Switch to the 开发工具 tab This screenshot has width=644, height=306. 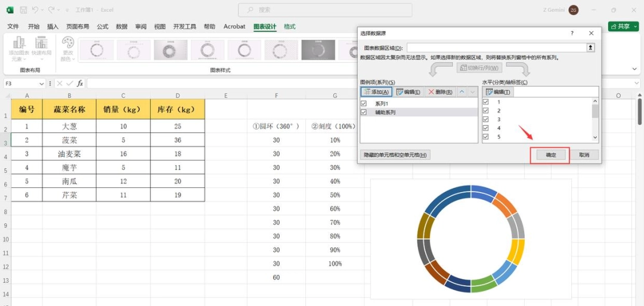184,26
